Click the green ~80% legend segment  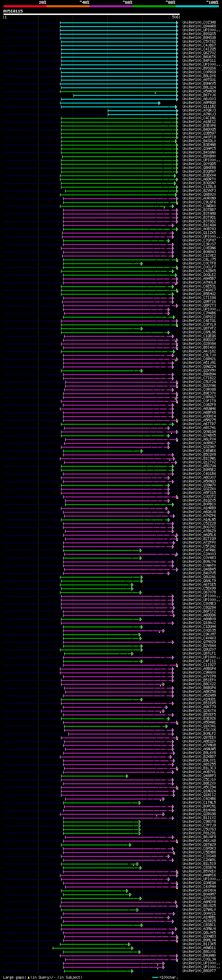coord(154,7)
